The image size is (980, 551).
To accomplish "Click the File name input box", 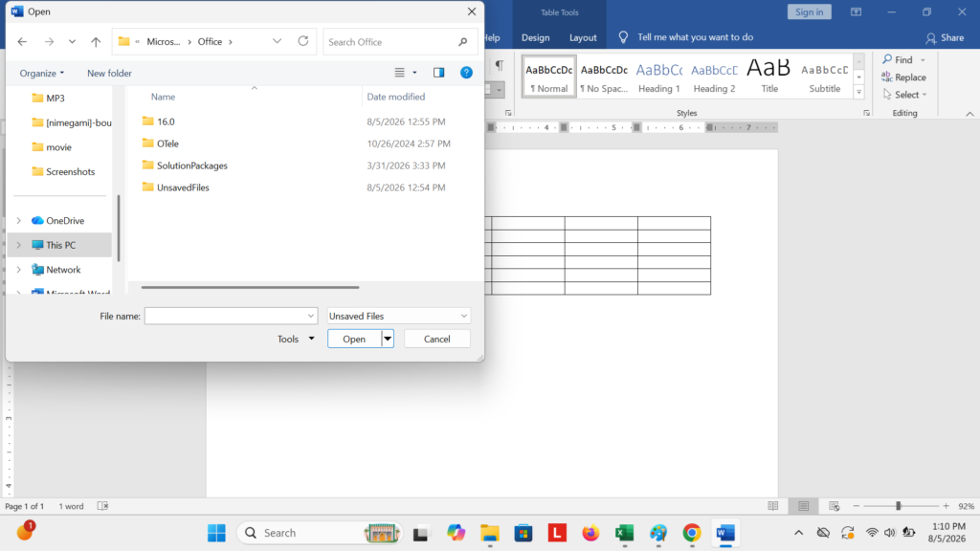I will click(x=225, y=316).
